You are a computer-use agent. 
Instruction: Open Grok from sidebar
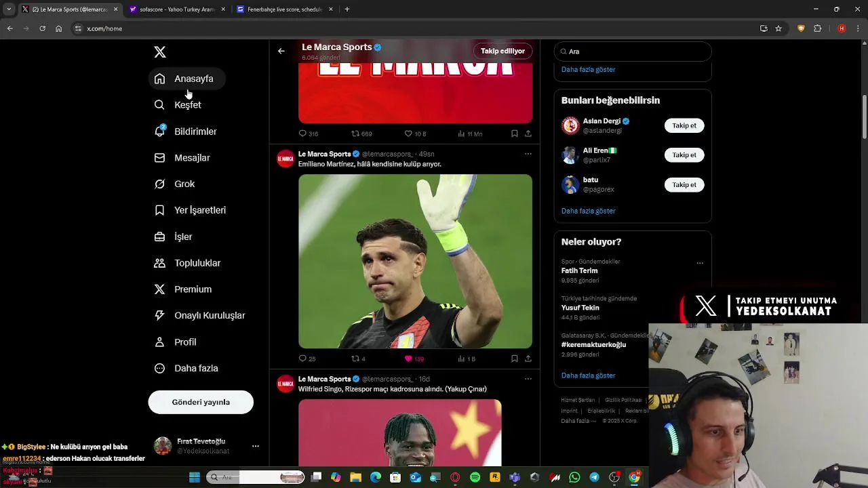pos(174,184)
